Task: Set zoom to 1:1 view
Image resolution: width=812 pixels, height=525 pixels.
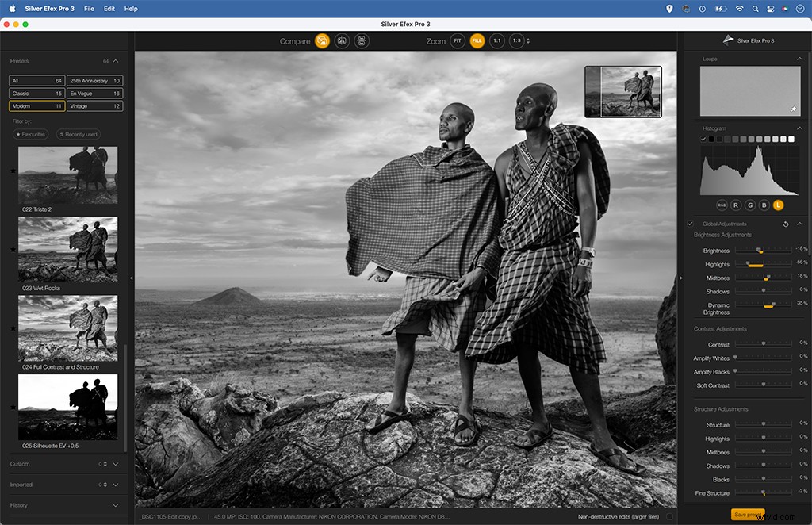Action: click(x=497, y=40)
